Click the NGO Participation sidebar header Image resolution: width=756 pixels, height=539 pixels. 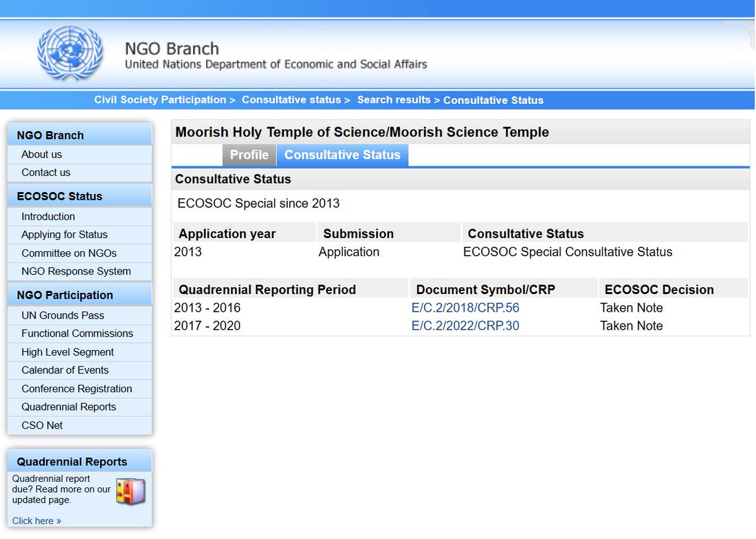pos(79,295)
